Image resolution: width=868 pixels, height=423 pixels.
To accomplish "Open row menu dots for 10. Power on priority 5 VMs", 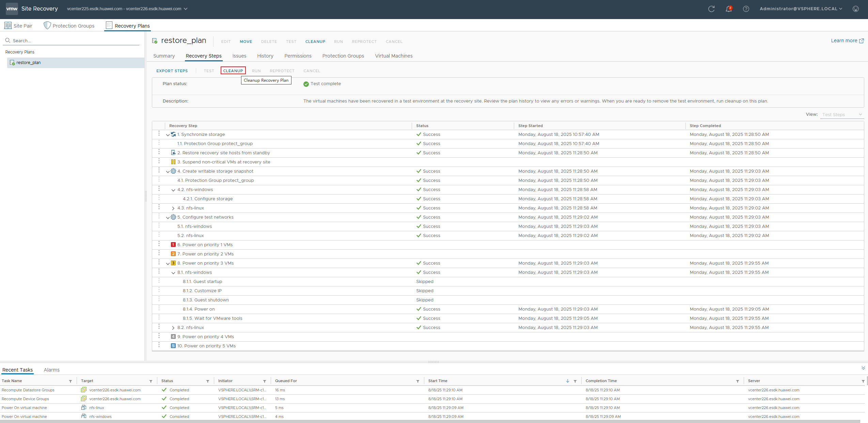I will point(159,345).
